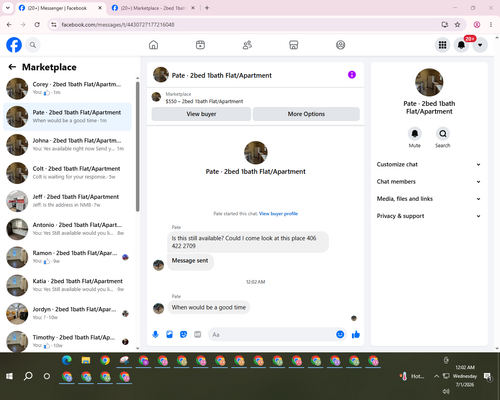The image size is (500, 400).
Task: Open the Reels video icon in top nav
Action: pos(200,45)
